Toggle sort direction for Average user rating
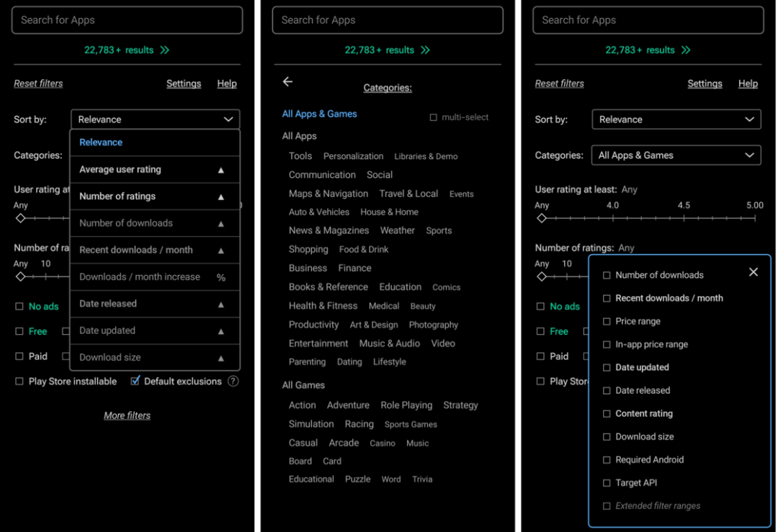 221,170
